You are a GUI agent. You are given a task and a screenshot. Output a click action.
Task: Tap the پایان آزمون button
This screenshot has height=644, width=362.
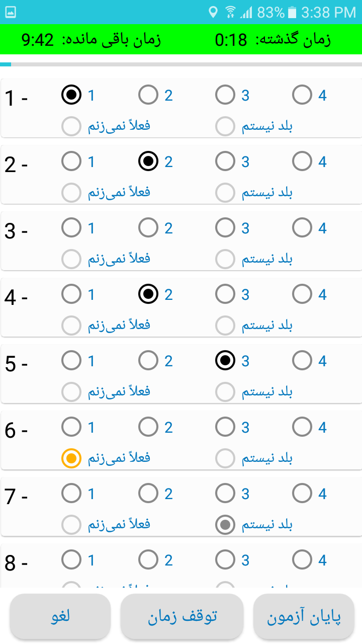303,617
